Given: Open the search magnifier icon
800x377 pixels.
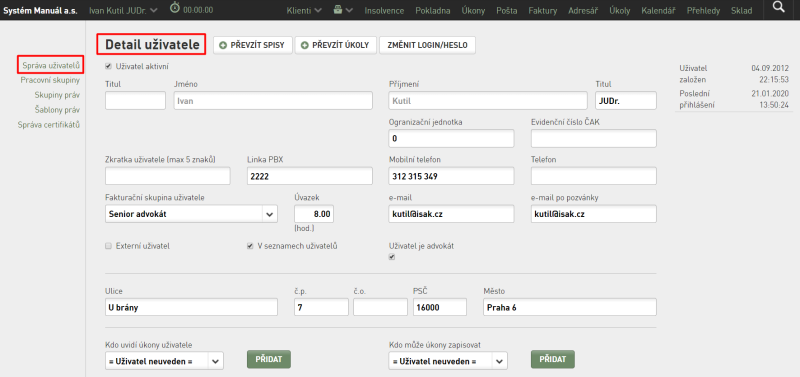Looking at the screenshot, I should tap(778, 7).
